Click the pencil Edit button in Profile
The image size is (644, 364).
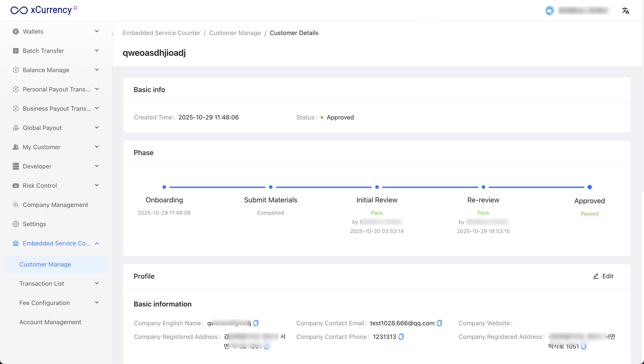coord(603,276)
